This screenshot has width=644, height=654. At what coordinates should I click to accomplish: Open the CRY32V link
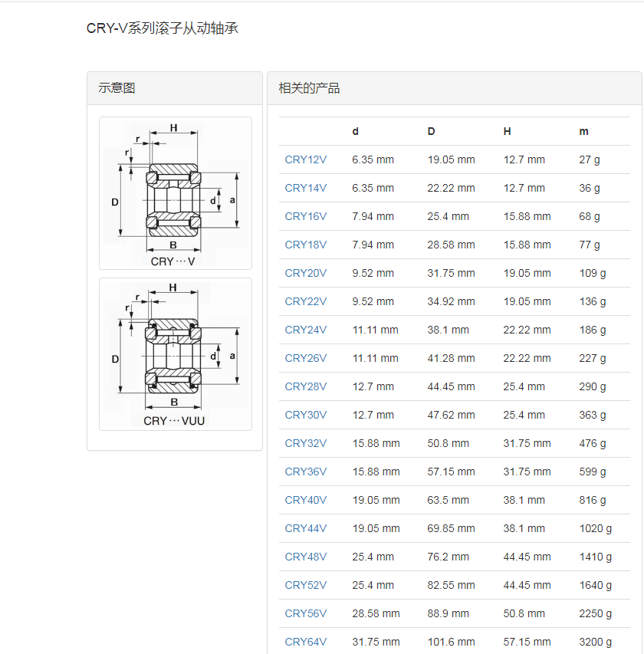(305, 443)
